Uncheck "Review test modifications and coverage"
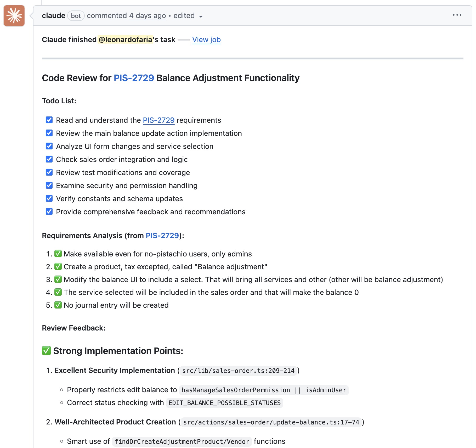The image size is (476, 448). coord(49,172)
